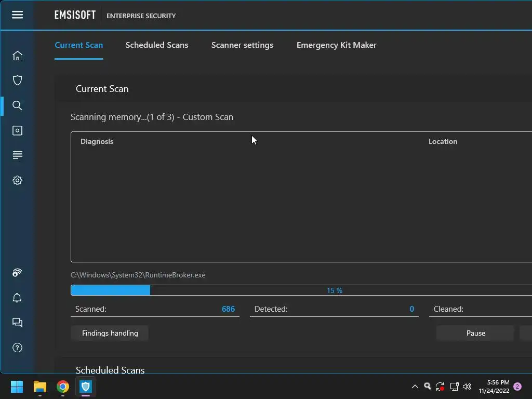The image size is (532, 399).
Task: Click the Current Scan section heading
Action: [x=102, y=89]
